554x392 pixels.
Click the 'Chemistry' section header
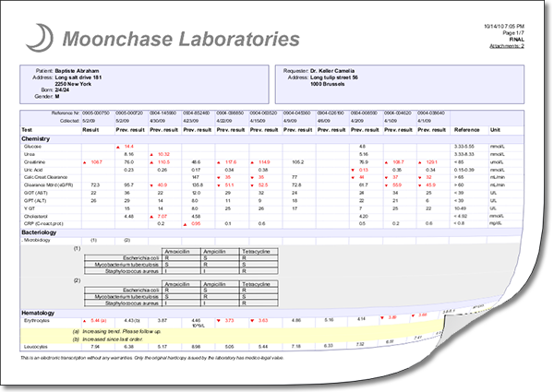pos(36,138)
